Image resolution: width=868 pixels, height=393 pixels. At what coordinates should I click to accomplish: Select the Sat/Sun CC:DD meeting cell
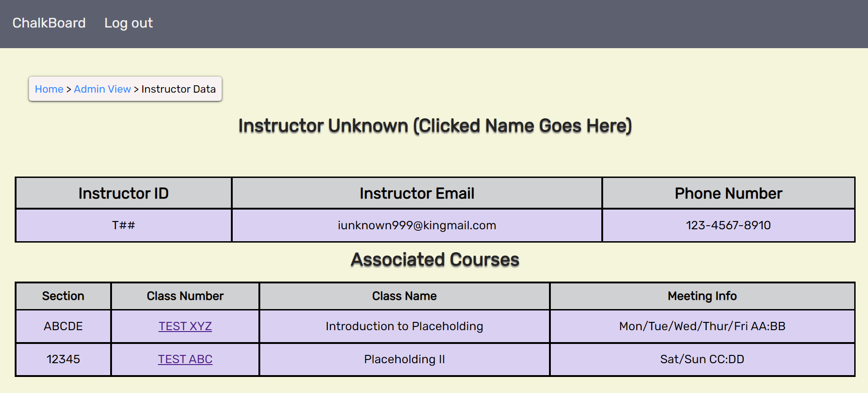click(x=702, y=359)
